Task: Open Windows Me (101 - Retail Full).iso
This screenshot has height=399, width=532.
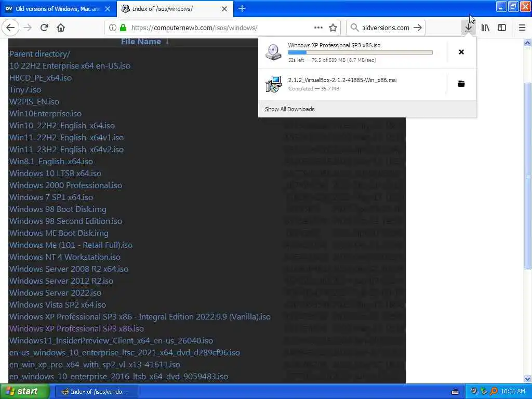Action: click(71, 245)
